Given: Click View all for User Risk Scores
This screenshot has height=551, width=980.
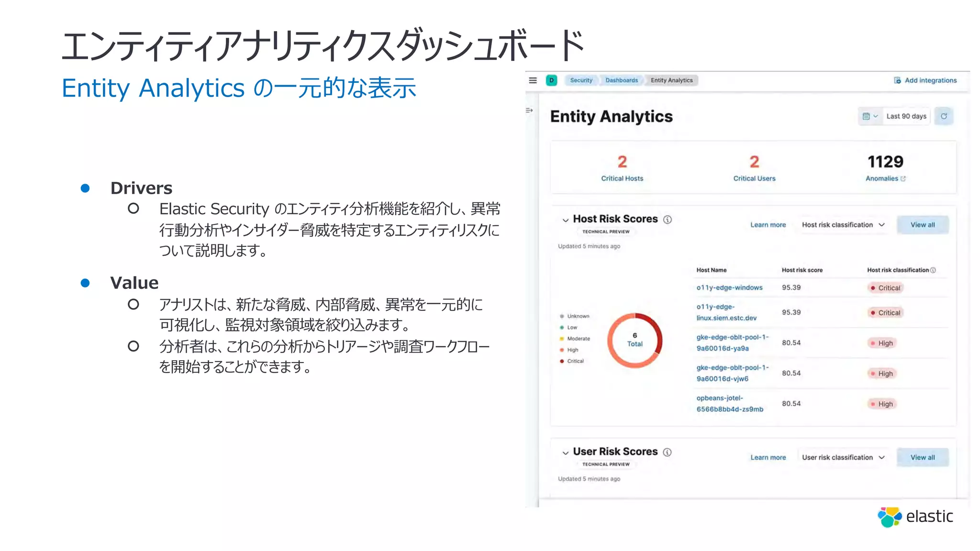Looking at the screenshot, I should [923, 457].
